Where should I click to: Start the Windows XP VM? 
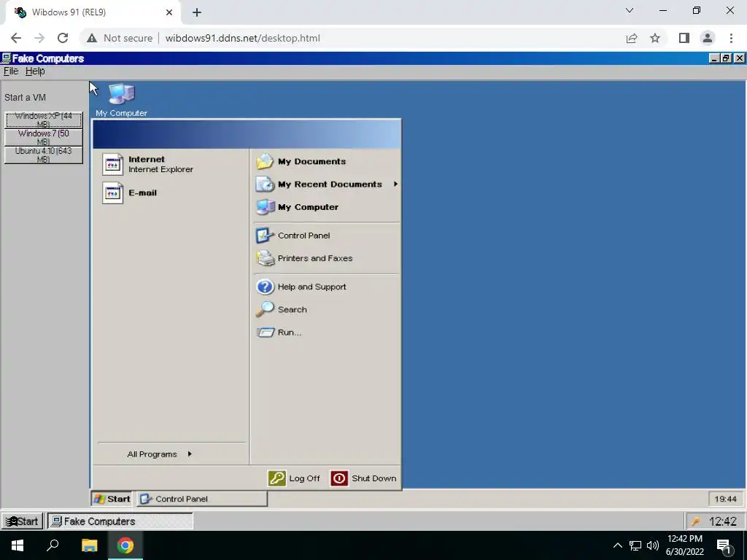coord(43,120)
